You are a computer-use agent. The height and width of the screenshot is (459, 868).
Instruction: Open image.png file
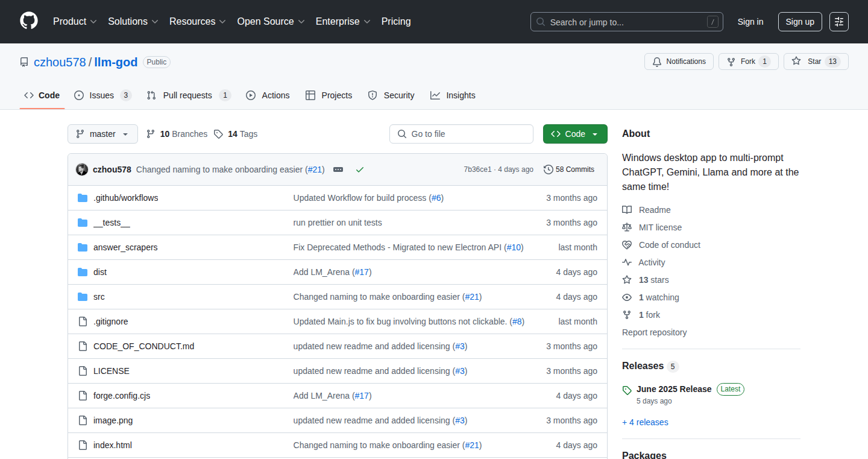pos(113,420)
